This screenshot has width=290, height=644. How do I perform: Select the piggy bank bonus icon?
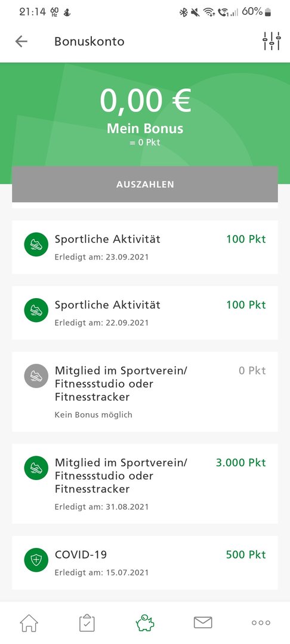click(x=145, y=623)
